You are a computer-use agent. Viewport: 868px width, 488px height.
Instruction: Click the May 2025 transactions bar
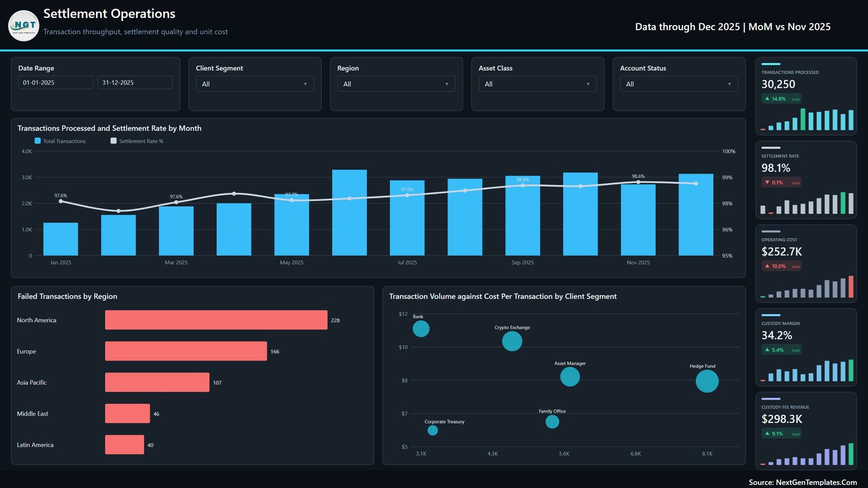[x=292, y=224]
